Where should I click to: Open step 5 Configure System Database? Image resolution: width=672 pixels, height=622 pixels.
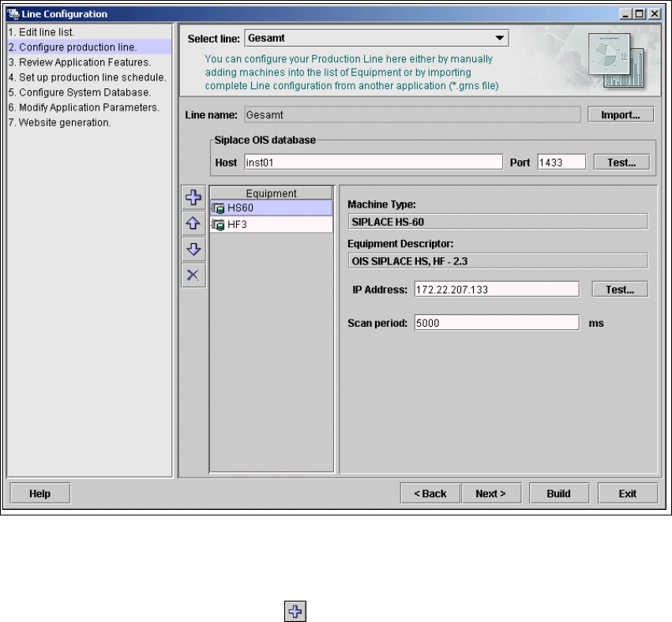pyautogui.click(x=80, y=92)
